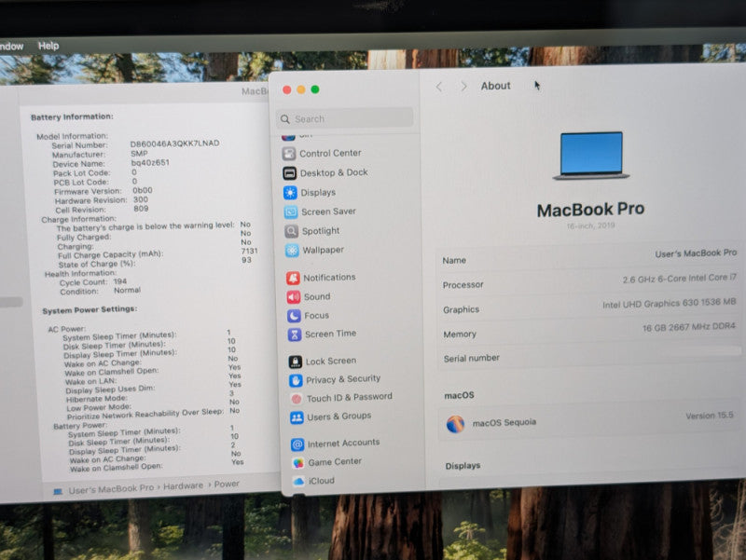Click the Processor value 2.6 GHz 6-Core
This screenshot has height=560, width=746.
[680, 278]
